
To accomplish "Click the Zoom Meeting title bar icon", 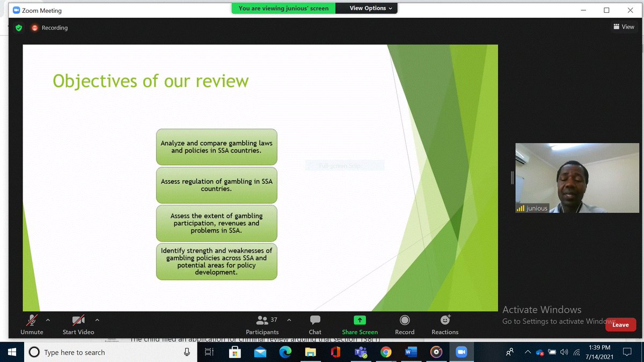I will tap(16, 10).
